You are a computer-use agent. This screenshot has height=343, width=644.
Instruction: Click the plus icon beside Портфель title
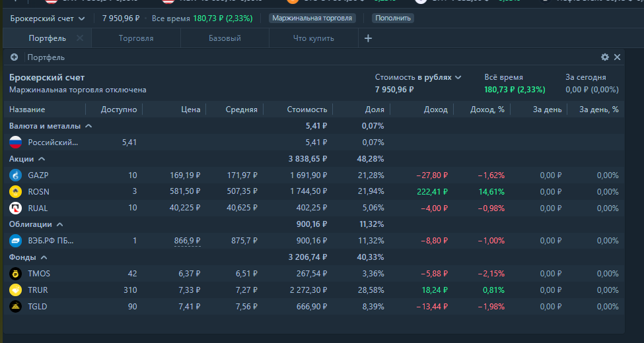click(x=14, y=57)
